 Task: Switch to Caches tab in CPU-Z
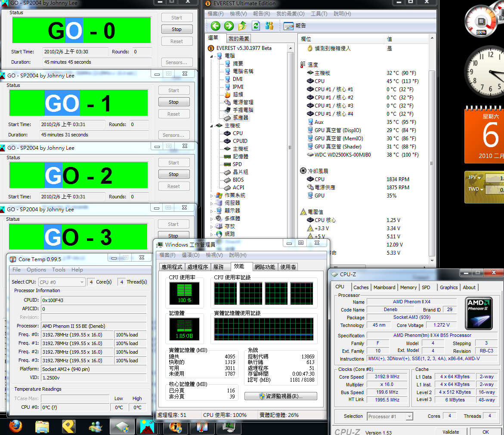tap(361, 287)
